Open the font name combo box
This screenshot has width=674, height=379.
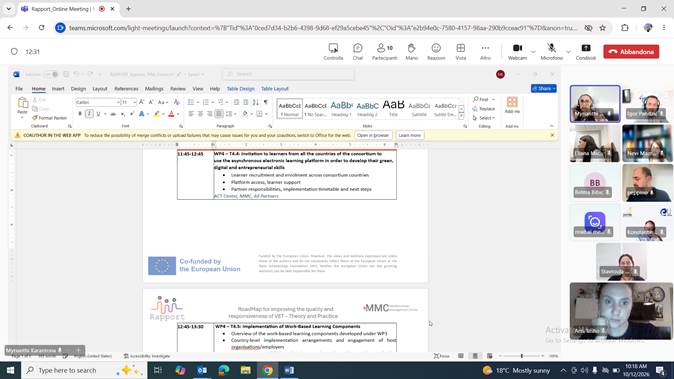98,102
